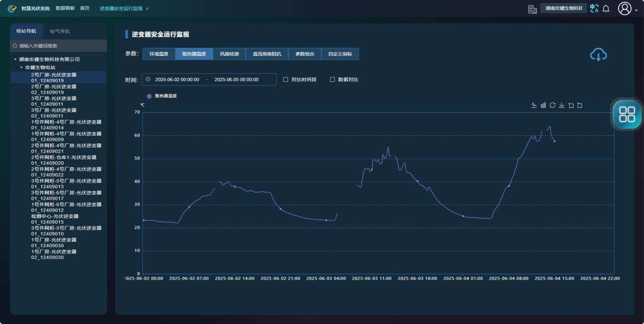
Task: Close the 逆变器安全运行监视 tab
Action: [147, 9]
